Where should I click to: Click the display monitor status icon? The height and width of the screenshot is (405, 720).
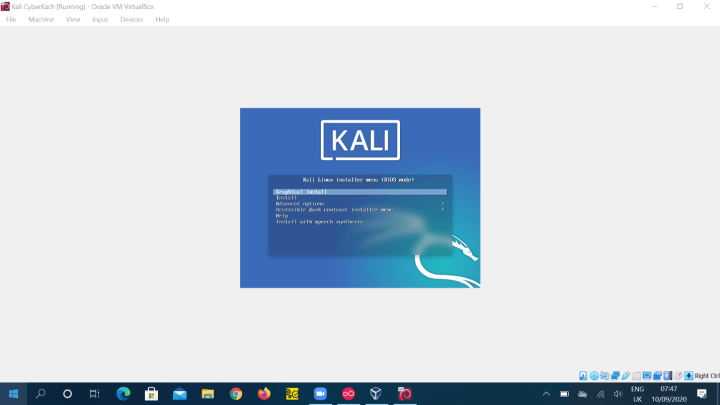(x=647, y=376)
